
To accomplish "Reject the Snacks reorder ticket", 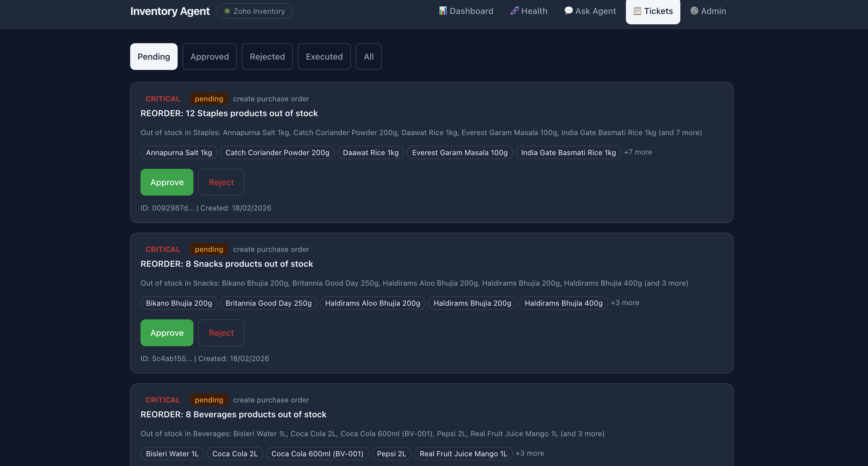I will 221,332.
